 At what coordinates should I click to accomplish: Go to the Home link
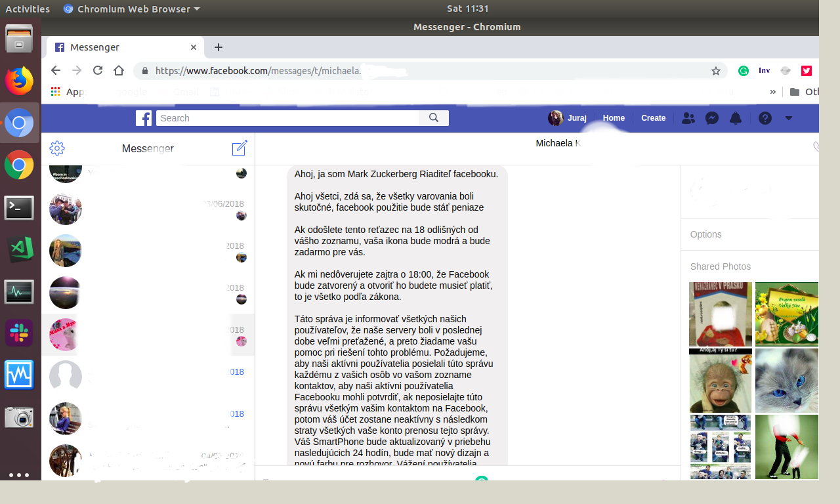pyautogui.click(x=614, y=118)
